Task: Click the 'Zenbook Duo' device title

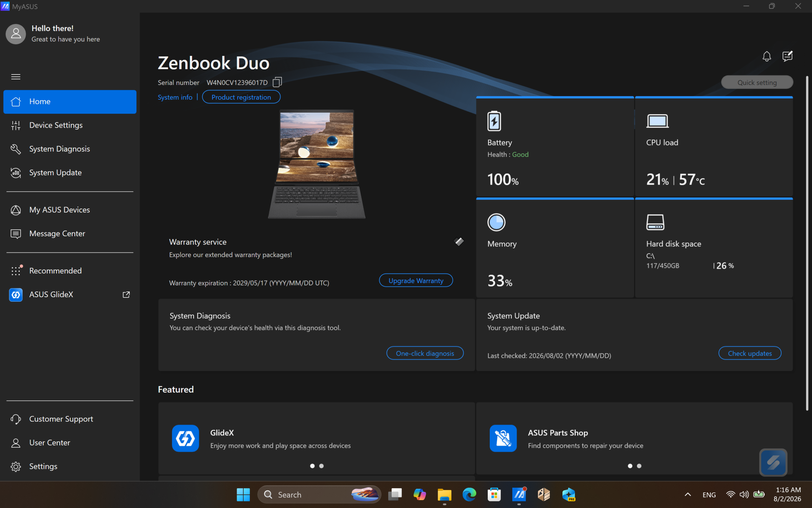Action: [214, 63]
